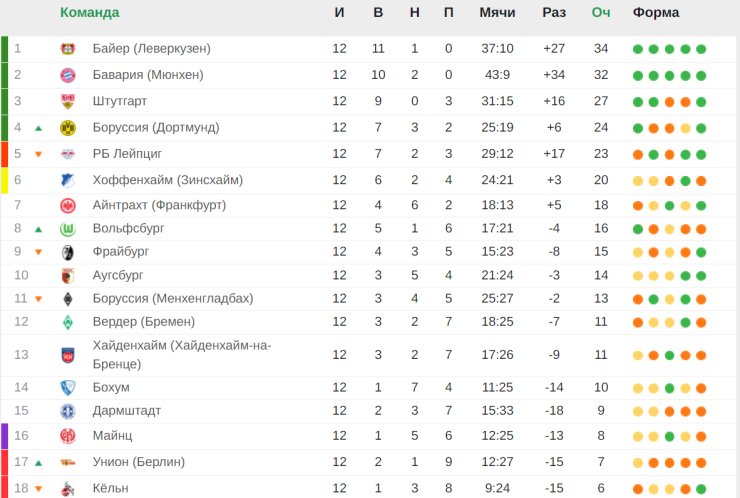Open the Унион (Берлин) team link
The width and height of the screenshot is (740, 498).
pyautogui.click(x=139, y=462)
